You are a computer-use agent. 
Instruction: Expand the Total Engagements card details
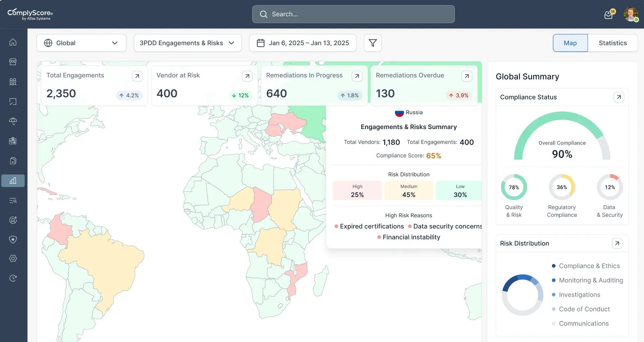click(137, 76)
